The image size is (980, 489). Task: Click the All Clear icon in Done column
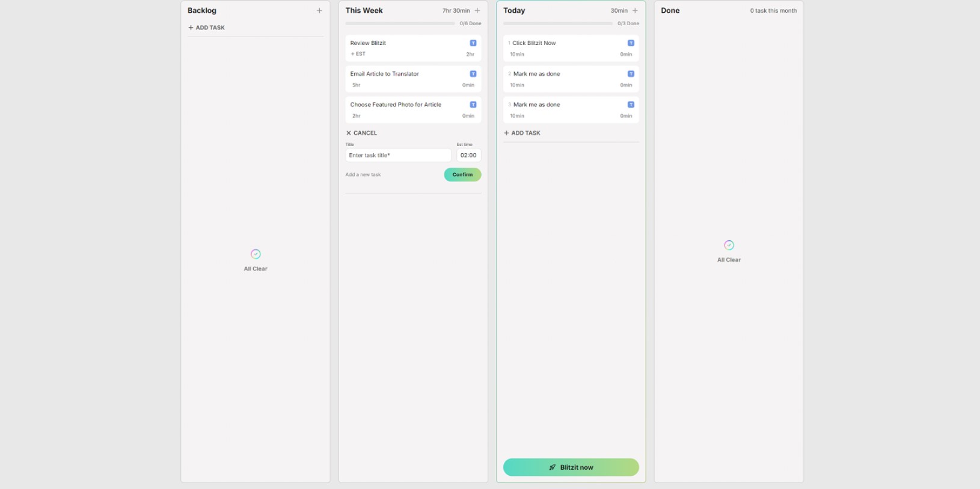(729, 245)
